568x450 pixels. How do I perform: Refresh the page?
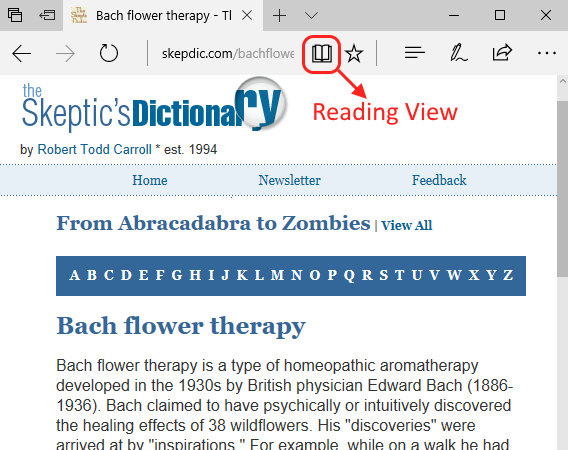pos(109,53)
